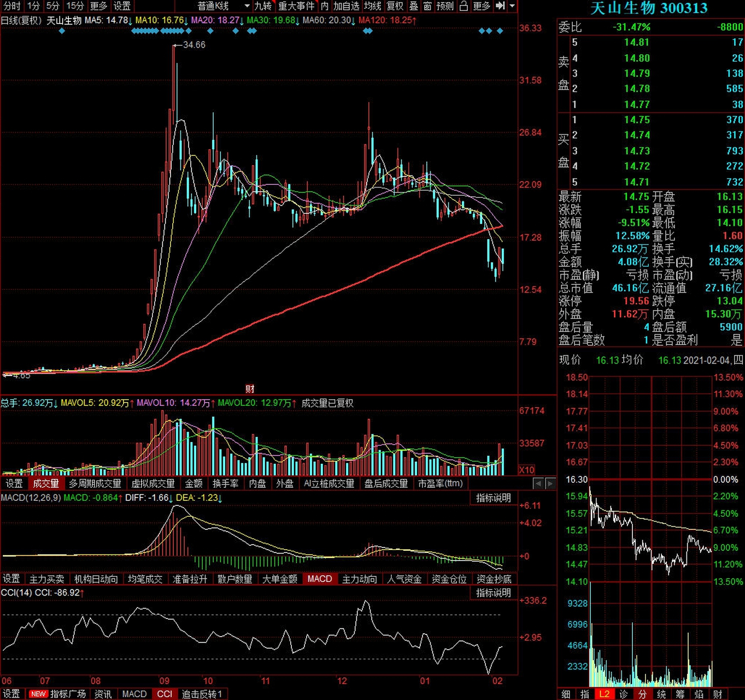Select 大单金额 indicator tab
745x700 pixels.
click(x=279, y=579)
